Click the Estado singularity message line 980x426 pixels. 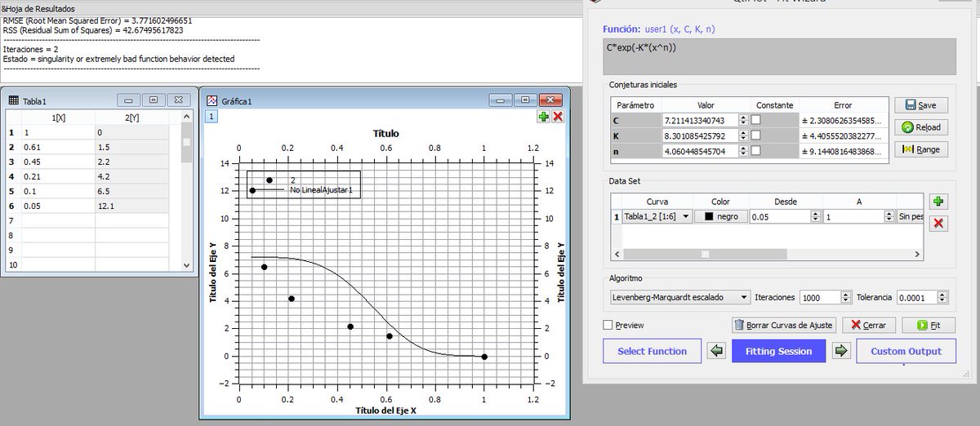(x=118, y=59)
